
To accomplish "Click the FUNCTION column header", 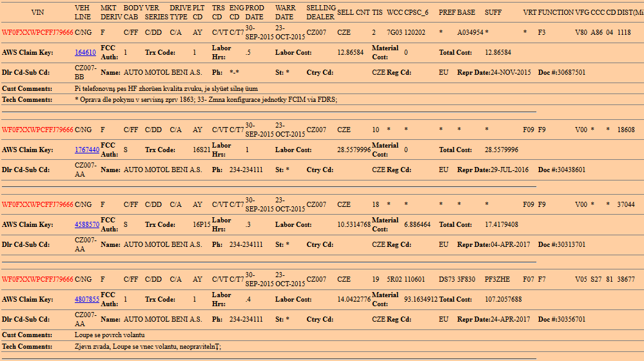I will [556, 12].
